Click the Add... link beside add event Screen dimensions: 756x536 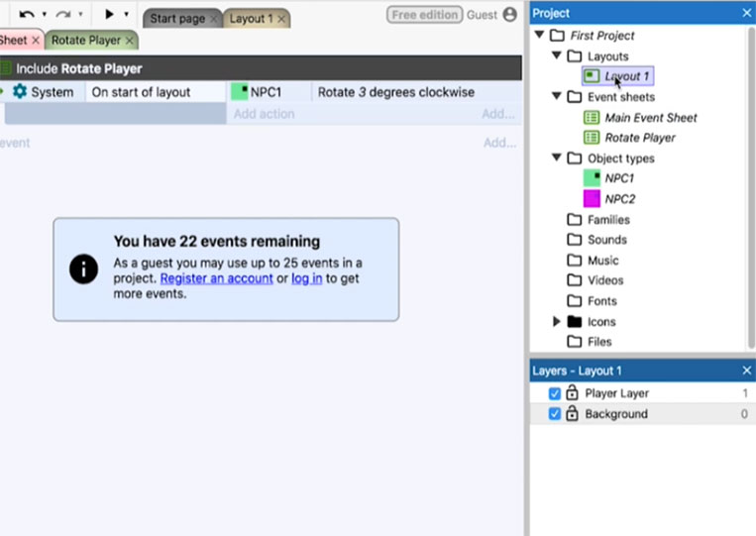pos(500,143)
